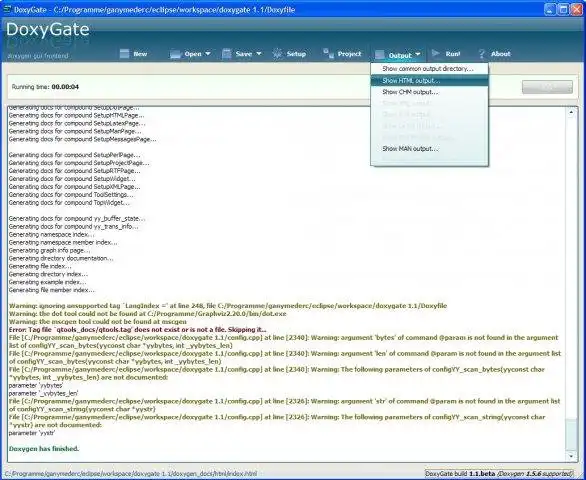Click the log scrollbar up arrow

point(571,112)
